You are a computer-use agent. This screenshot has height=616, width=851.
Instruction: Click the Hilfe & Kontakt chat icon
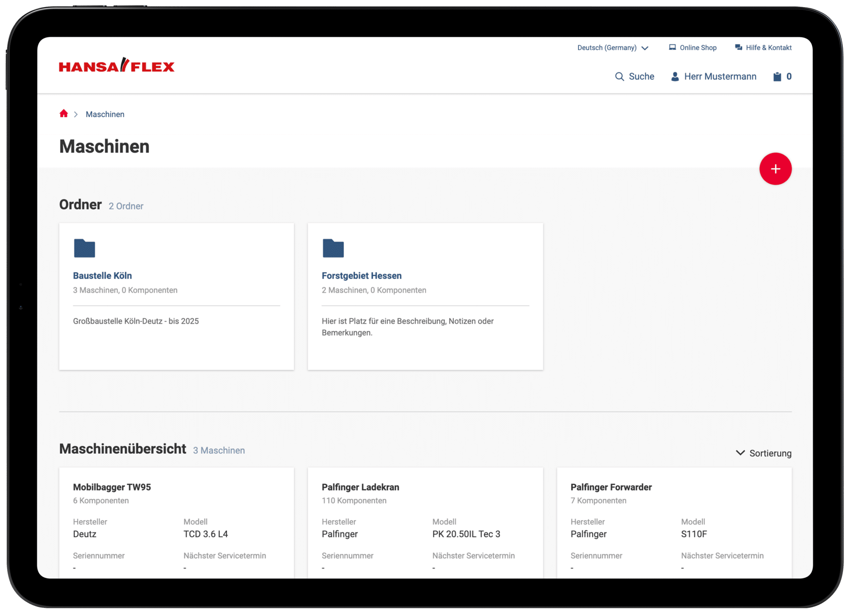pyautogui.click(x=738, y=47)
